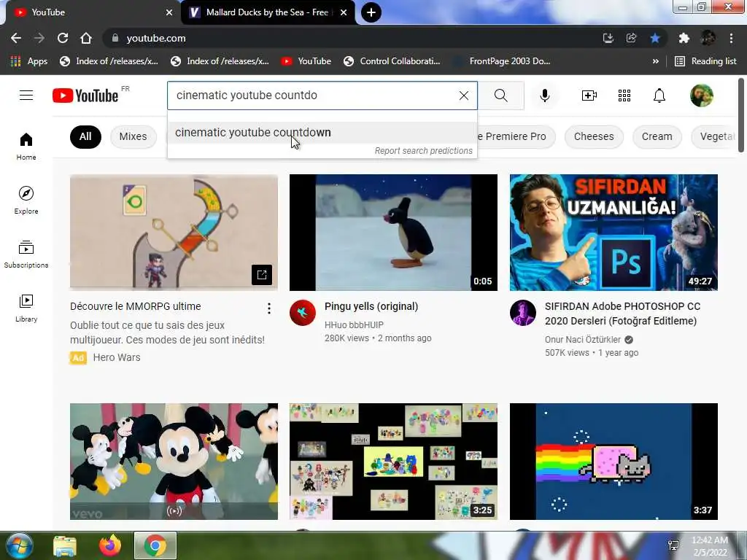Bookmark star in address bar

(655, 38)
